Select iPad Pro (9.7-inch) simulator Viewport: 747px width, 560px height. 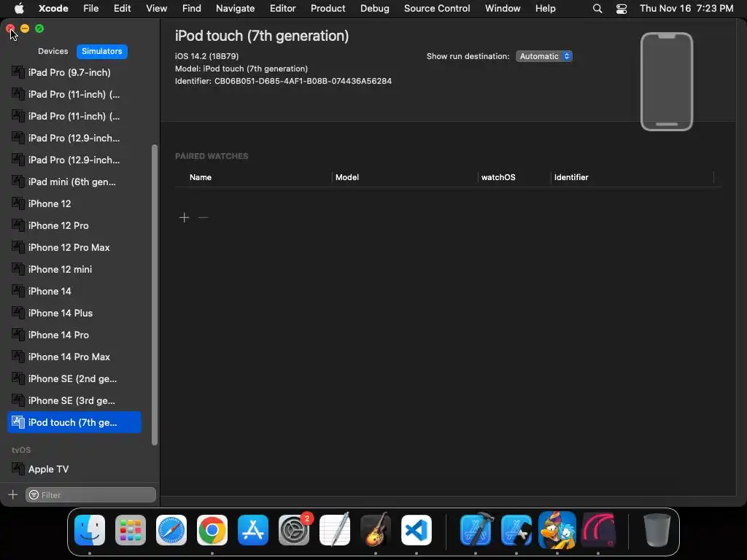pyautogui.click(x=74, y=72)
